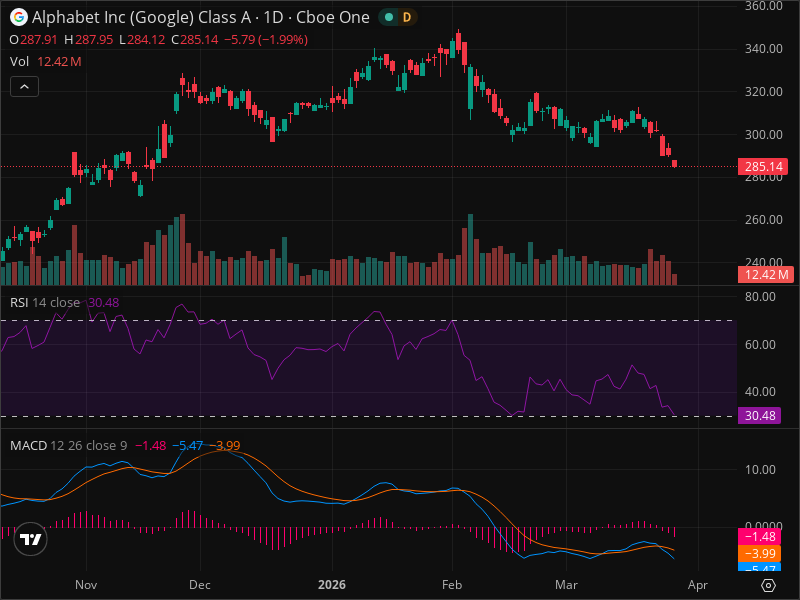Click the 260.00 price scale label
The image size is (800, 600).
(x=763, y=220)
